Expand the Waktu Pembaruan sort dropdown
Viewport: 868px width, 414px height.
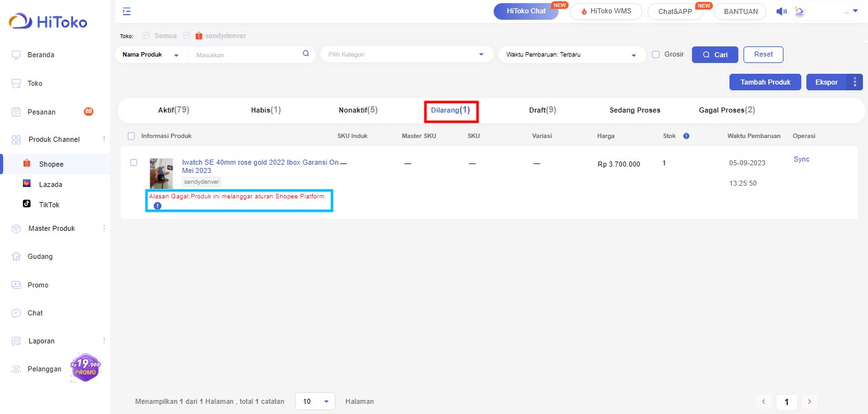click(571, 55)
